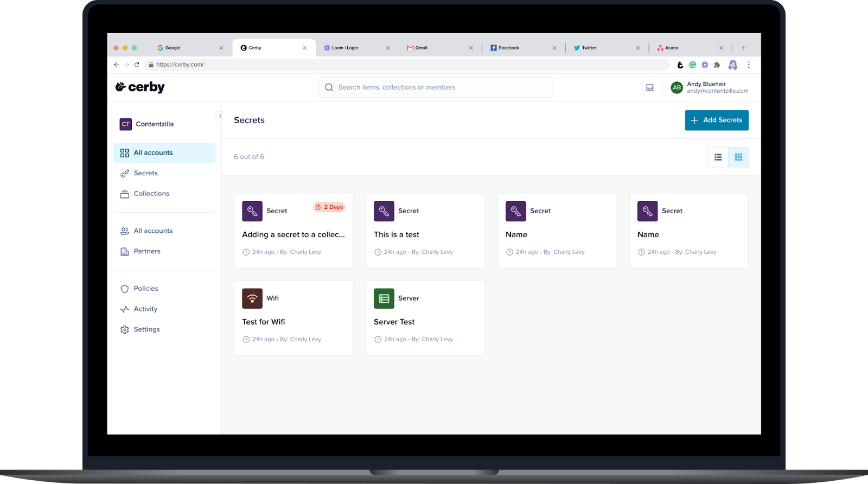Open Settings in the sidebar
This screenshot has height=484, width=868.
coord(164,329)
